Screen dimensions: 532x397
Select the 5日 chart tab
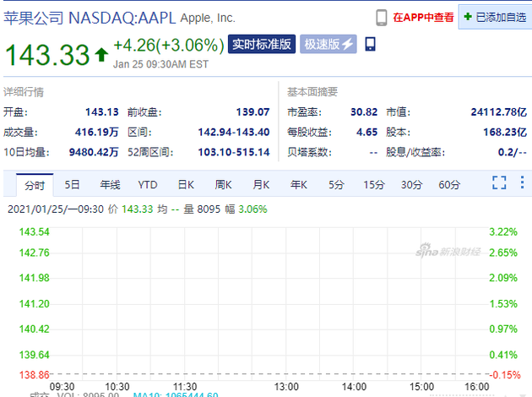(x=73, y=184)
